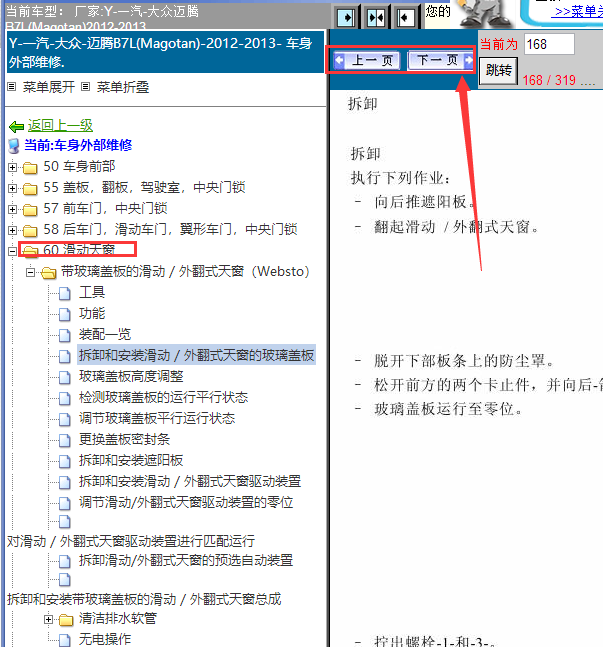Click the page icon beside 工具
This screenshot has width=603, height=647.
tap(64, 293)
